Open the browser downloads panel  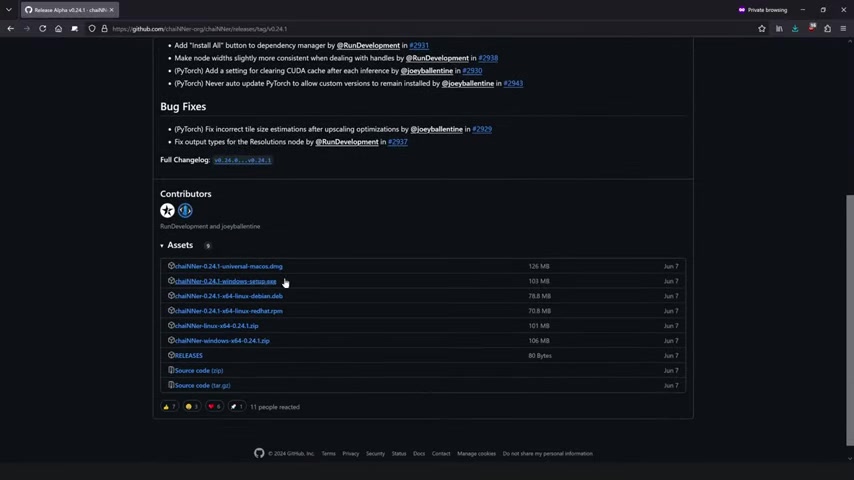(795, 28)
